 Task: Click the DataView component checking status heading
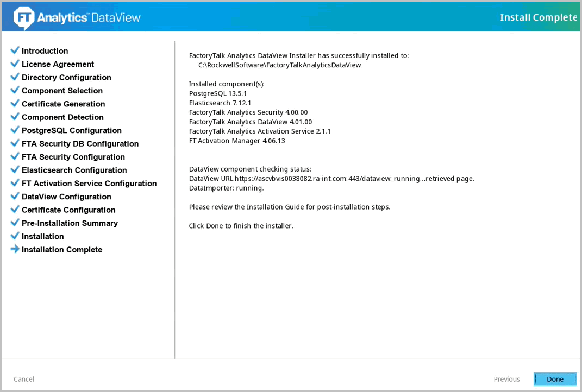coord(250,169)
